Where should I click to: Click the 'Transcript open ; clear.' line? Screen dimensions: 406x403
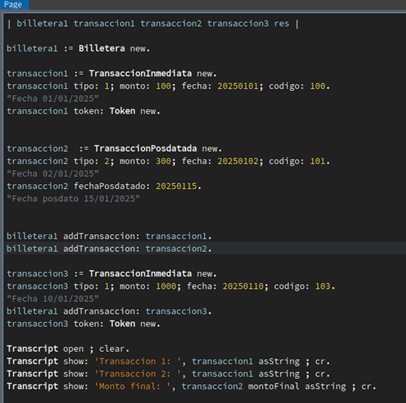click(68, 349)
